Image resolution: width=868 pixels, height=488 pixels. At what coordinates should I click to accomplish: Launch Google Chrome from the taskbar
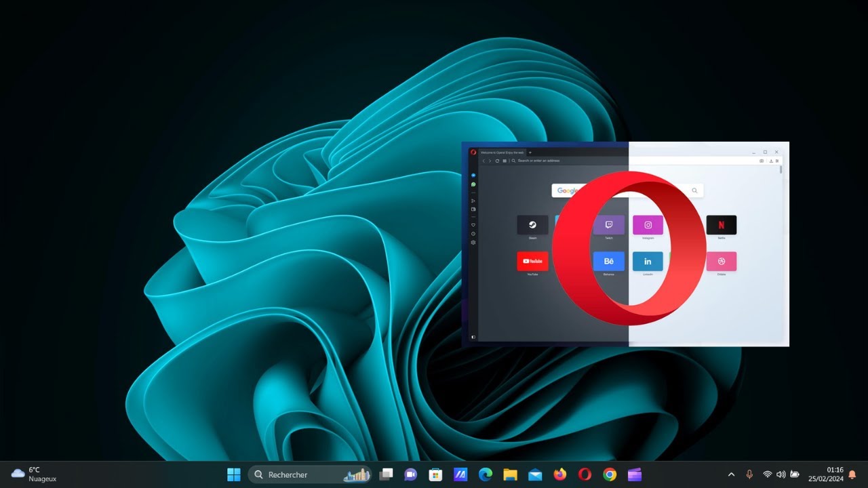pos(610,474)
